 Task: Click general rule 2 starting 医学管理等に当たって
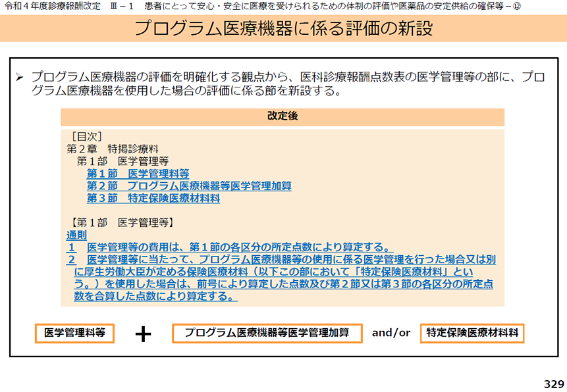coord(281,278)
